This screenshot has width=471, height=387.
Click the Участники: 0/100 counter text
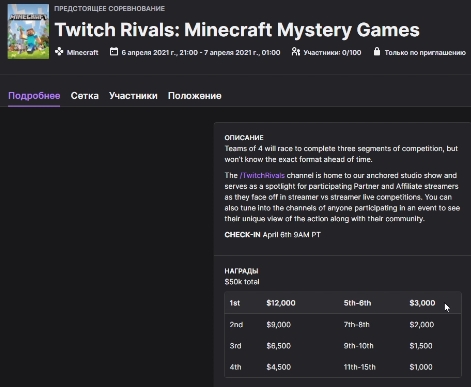point(332,53)
